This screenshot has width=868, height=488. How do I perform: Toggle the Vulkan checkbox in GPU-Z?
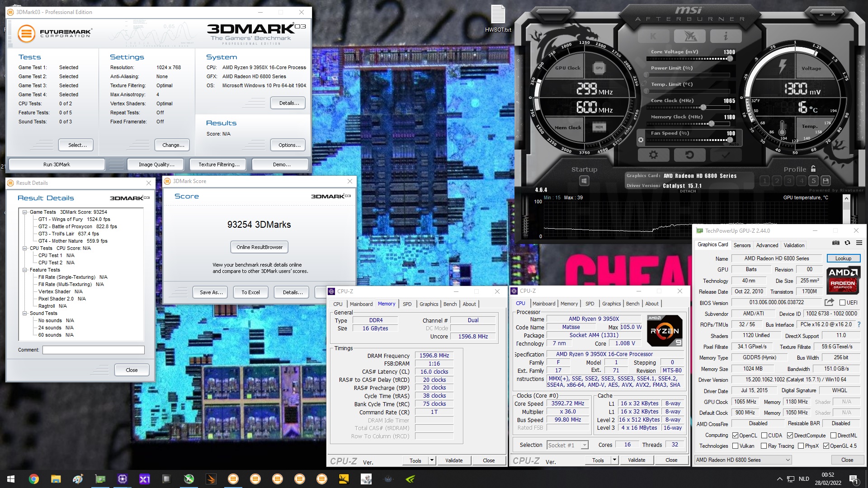tap(736, 446)
